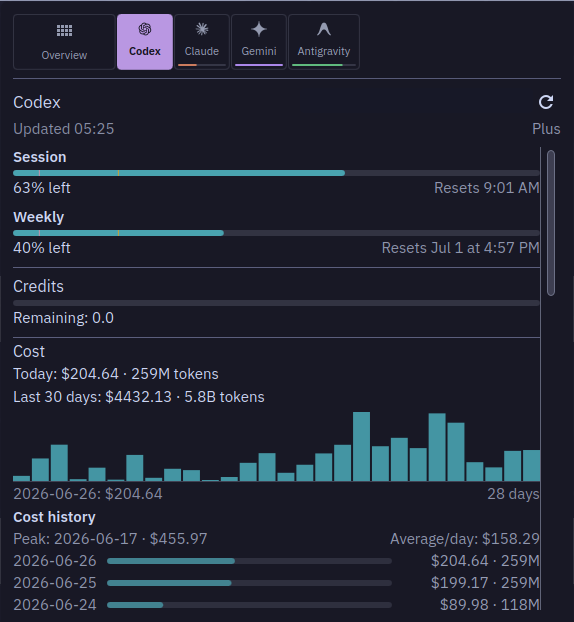Screen dimensions: 574x622
Task: Click the Codex logo icon
Action: 145,29
